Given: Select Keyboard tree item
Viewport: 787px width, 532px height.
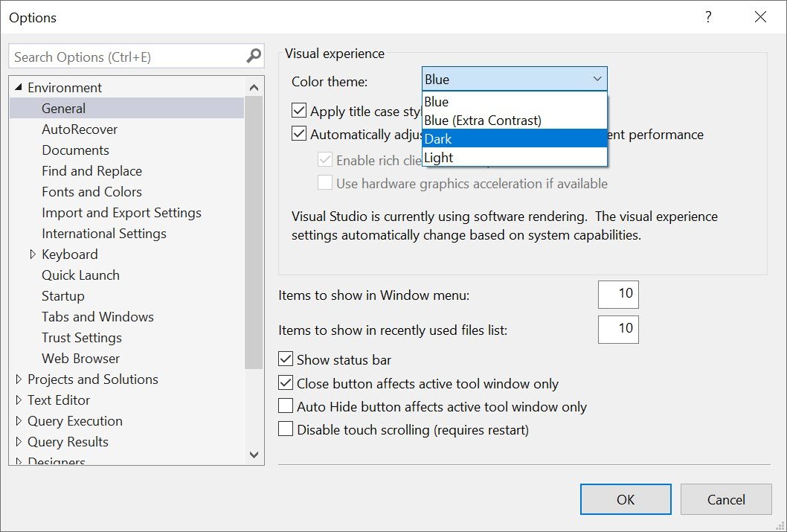Looking at the screenshot, I should click(70, 254).
